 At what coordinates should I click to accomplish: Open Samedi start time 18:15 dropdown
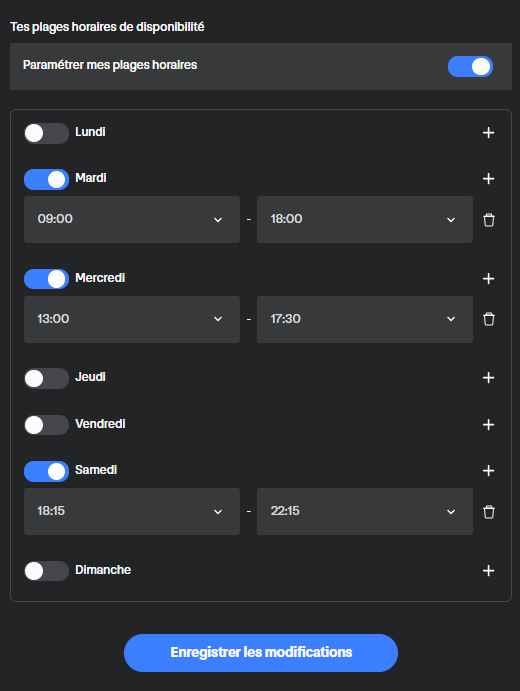pyautogui.click(x=132, y=511)
